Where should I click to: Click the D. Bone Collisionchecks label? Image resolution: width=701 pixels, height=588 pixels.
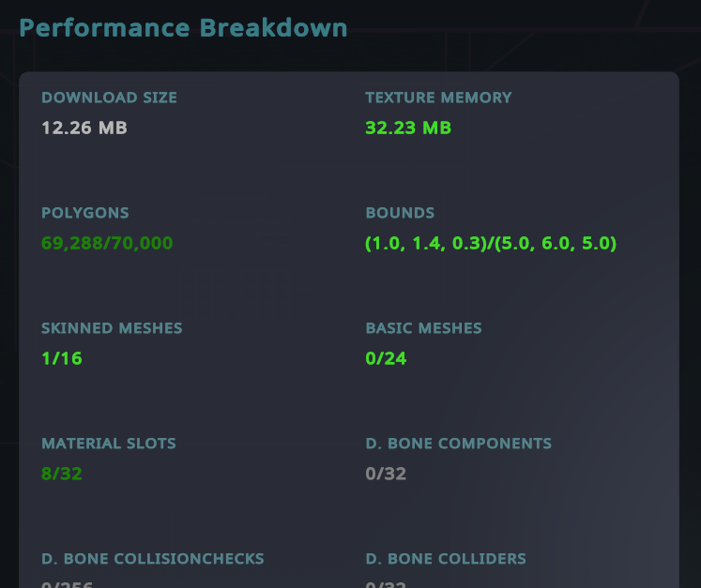pos(153,559)
